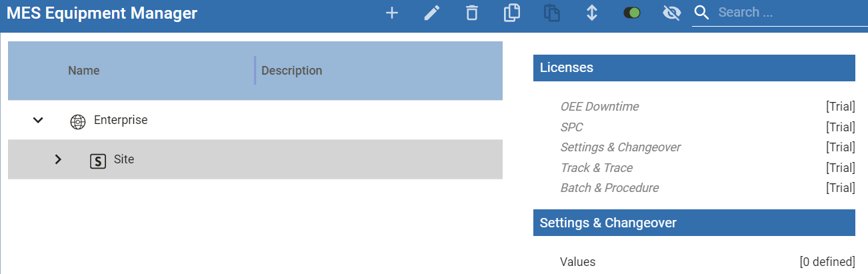Click the up-down move arrows icon
Viewport: 868px width, 274px height.
(x=591, y=13)
